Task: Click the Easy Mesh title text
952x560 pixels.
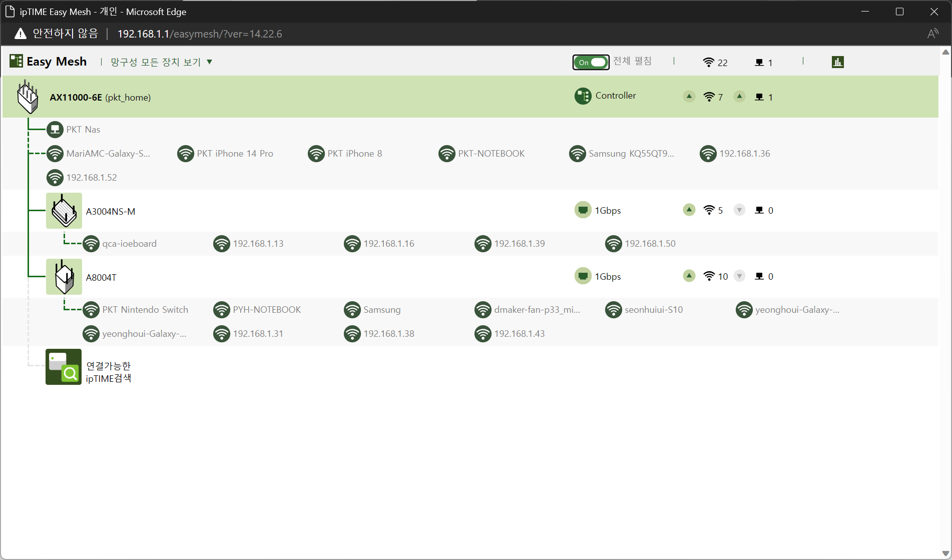Action: [57, 62]
